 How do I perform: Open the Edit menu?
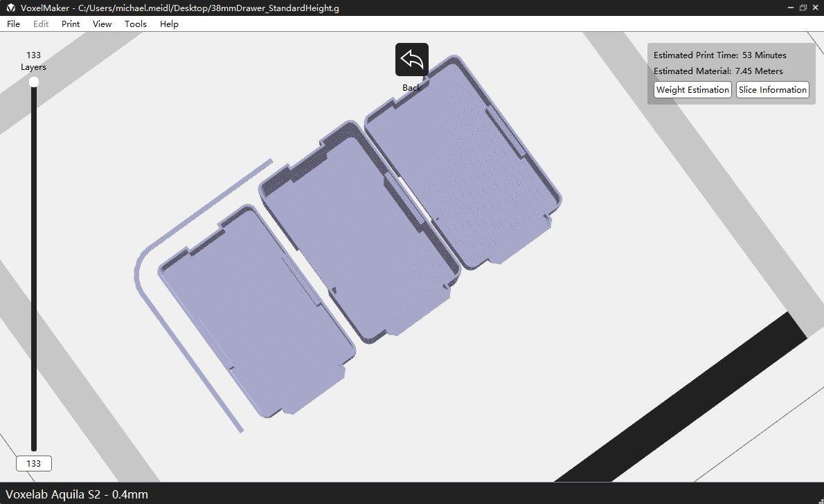pos(41,24)
